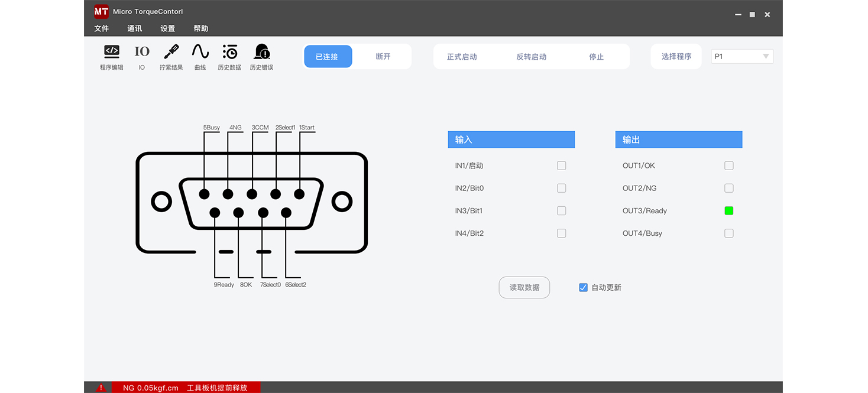
Task: Open 历史错误 history errors icon
Action: 261,52
